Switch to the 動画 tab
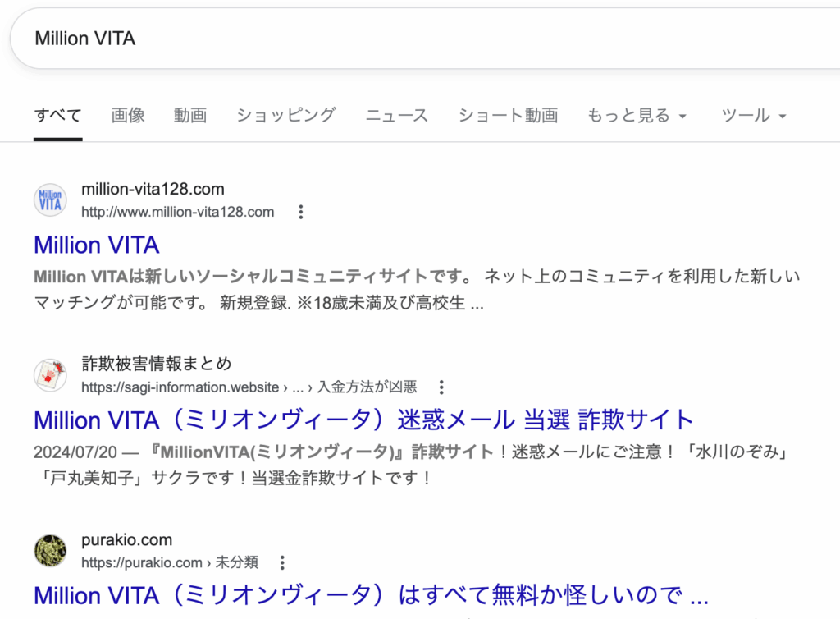This screenshot has width=840, height=619. 189,116
